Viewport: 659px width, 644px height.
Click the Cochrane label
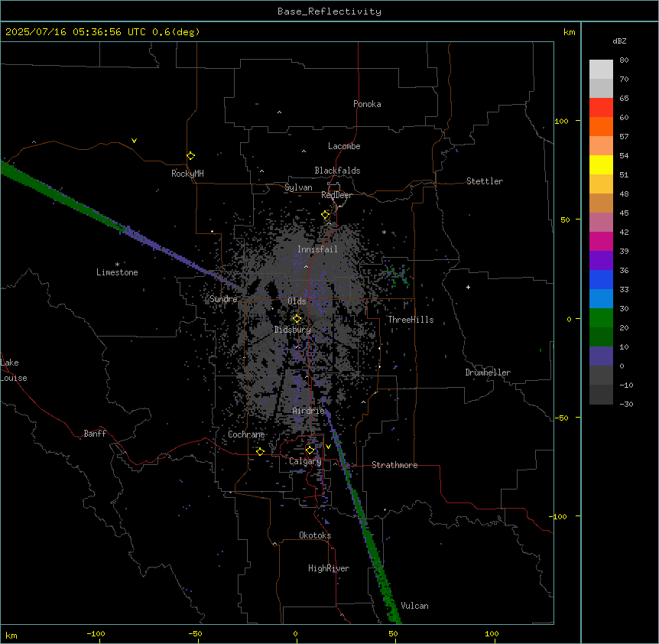(x=246, y=434)
